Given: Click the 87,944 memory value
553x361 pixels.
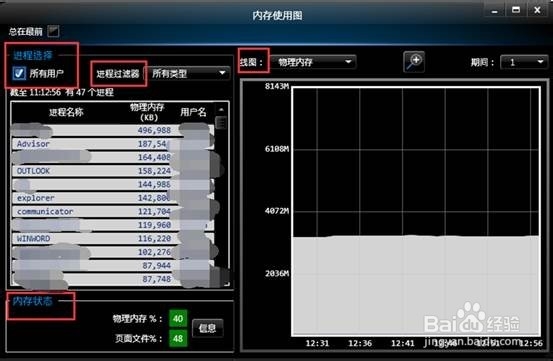Looking at the screenshot, I should (157, 265).
